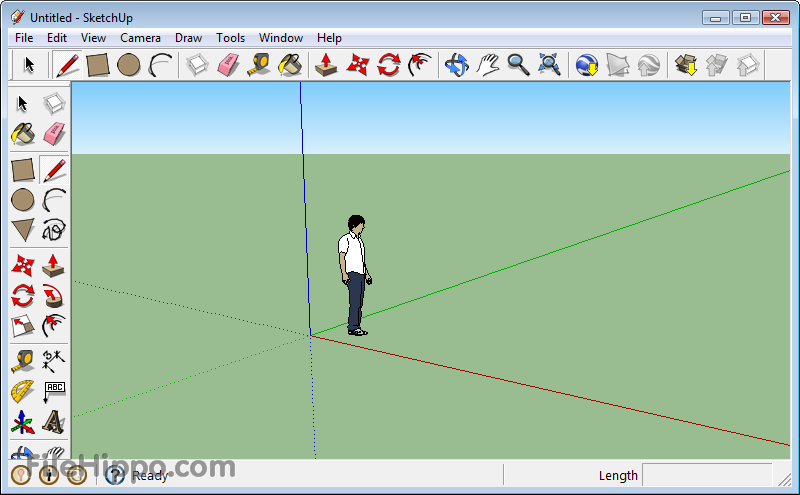The width and height of the screenshot is (800, 495).
Task: Activate Push/Pull in the horizontal toolbar
Action: click(326, 65)
